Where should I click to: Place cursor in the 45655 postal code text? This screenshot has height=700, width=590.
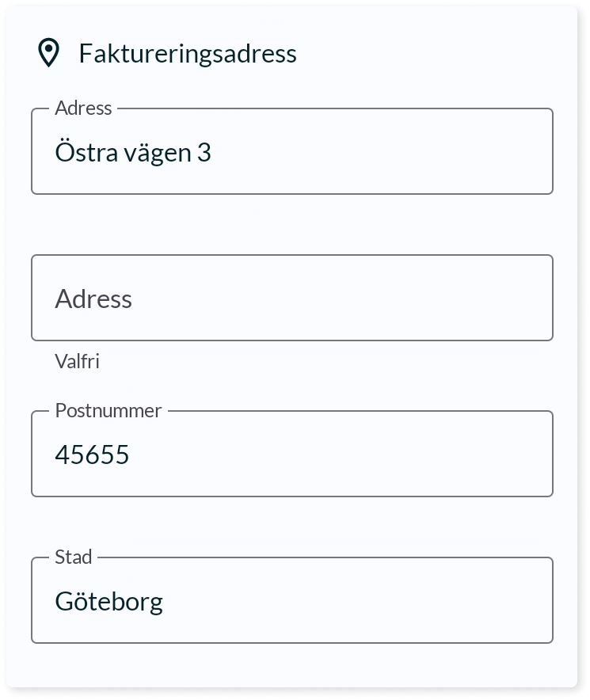(92, 455)
